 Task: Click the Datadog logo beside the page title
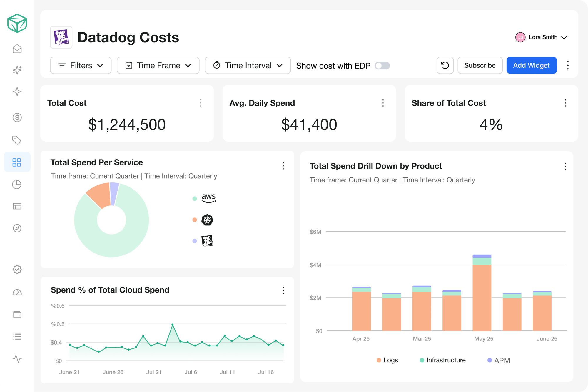[61, 37]
